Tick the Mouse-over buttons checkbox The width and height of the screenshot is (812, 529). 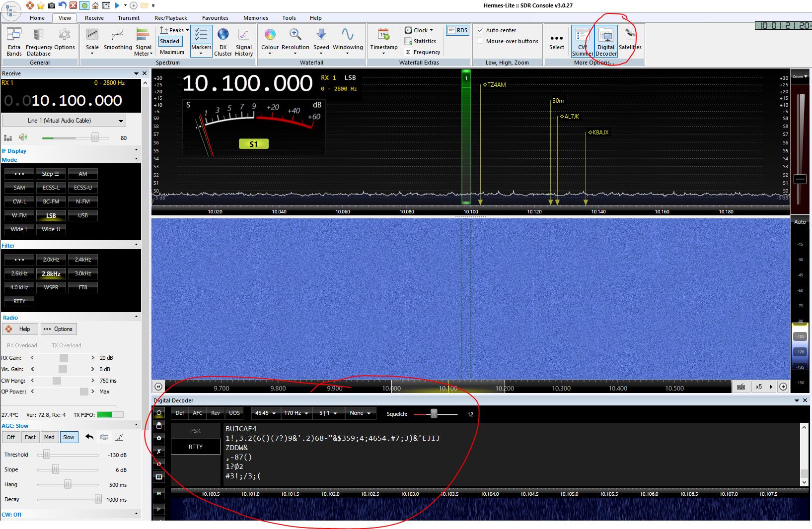pyautogui.click(x=480, y=41)
